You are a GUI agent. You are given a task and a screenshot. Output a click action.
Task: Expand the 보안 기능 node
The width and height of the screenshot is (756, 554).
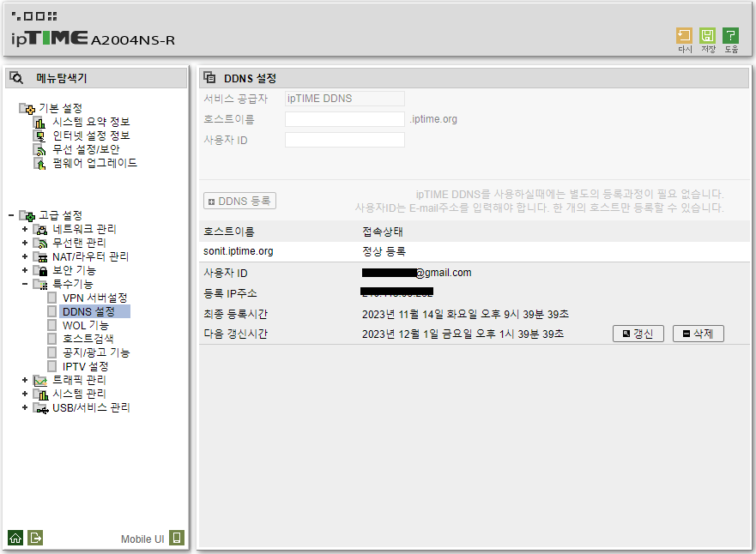(25, 270)
